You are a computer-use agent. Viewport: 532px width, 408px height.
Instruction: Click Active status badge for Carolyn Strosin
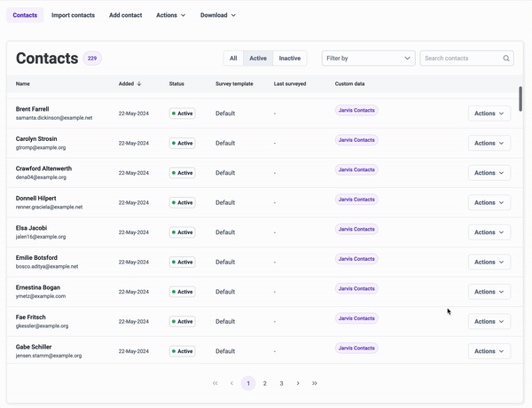pos(182,143)
